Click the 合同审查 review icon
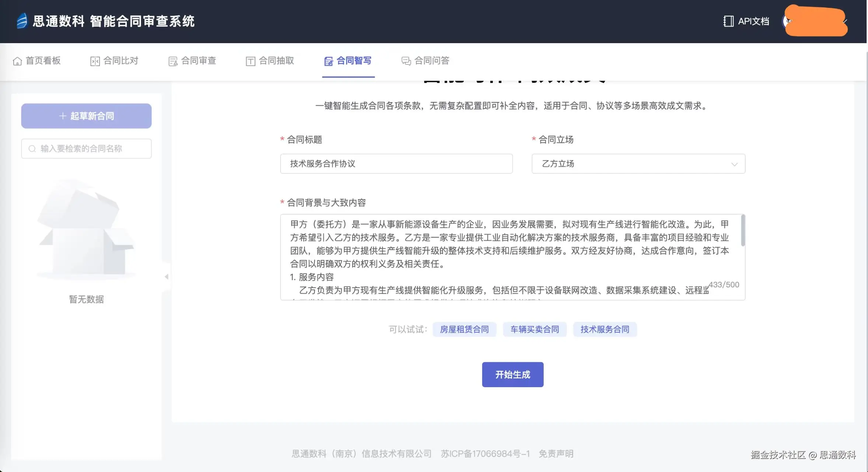Viewport: 868px width, 472px height. point(173,61)
